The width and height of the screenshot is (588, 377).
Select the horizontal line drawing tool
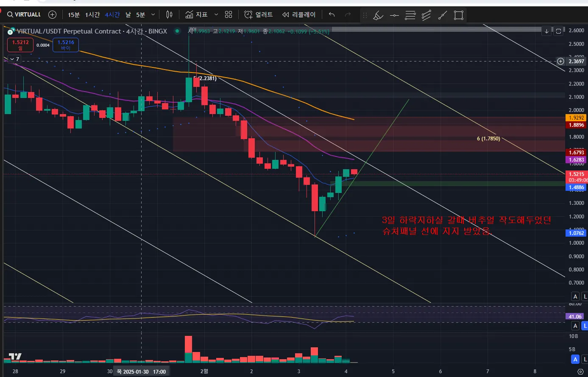[x=394, y=16]
